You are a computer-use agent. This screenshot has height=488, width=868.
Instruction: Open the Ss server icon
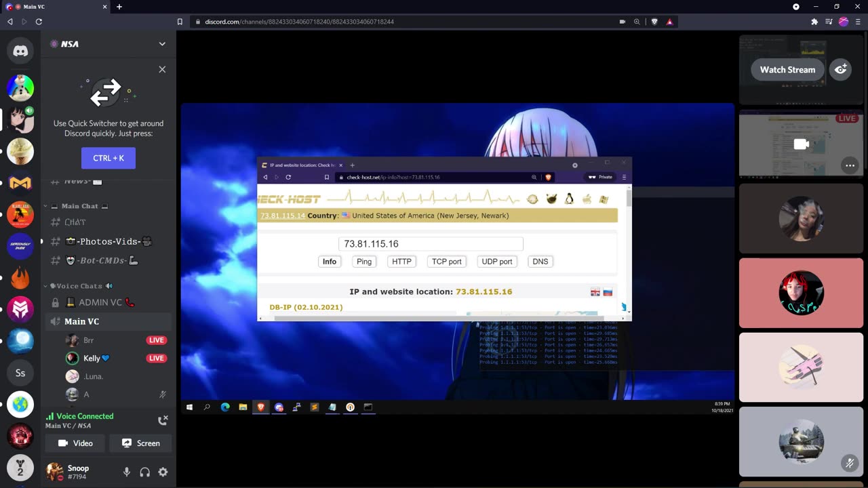tap(20, 373)
